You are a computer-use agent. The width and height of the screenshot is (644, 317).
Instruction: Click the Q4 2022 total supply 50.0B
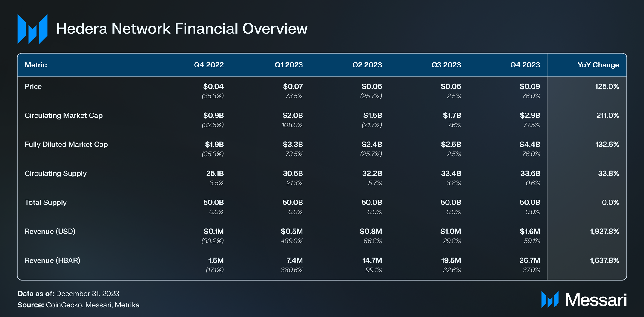click(x=213, y=202)
